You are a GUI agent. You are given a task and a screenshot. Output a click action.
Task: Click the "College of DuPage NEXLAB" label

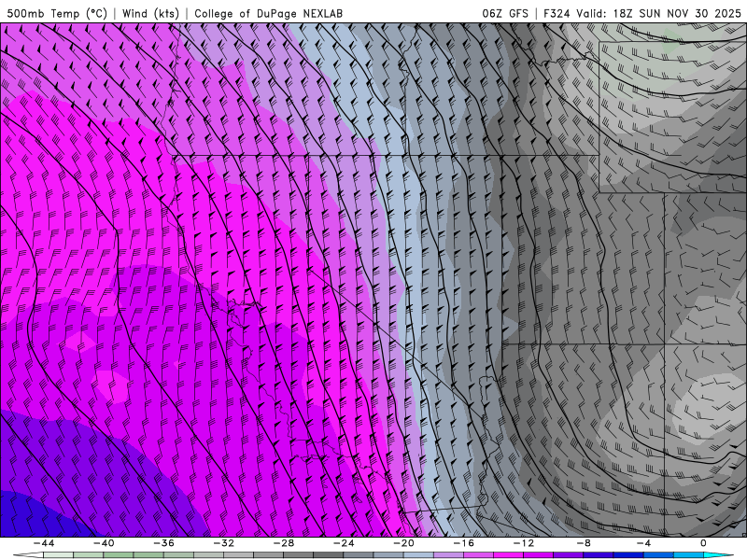click(268, 13)
